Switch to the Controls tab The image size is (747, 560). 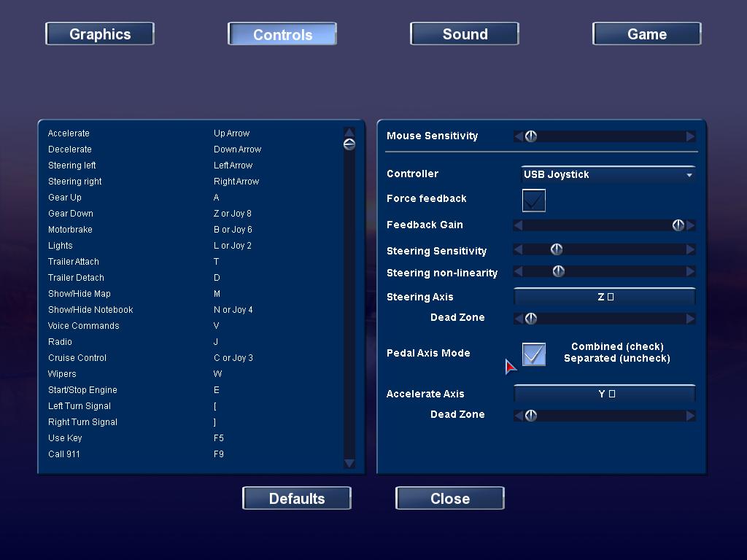click(282, 34)
